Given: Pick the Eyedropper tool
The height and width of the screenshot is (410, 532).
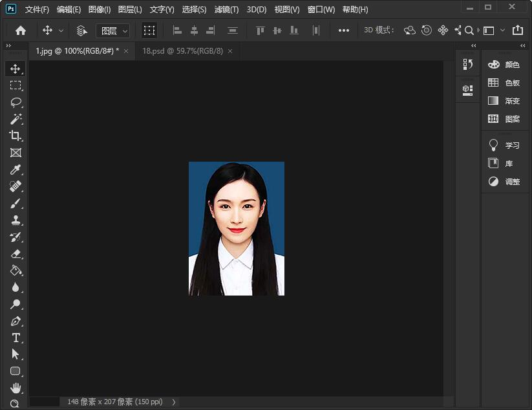Looking at the screenshot, I should (16, 169).
